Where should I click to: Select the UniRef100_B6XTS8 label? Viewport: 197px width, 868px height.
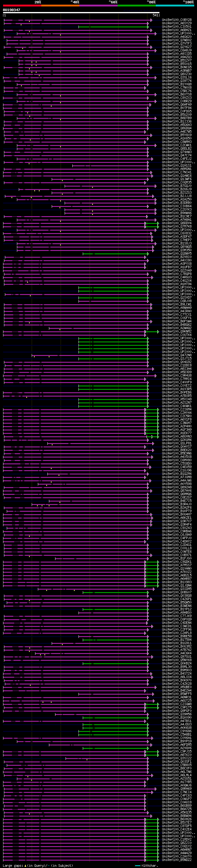[176, 94]
